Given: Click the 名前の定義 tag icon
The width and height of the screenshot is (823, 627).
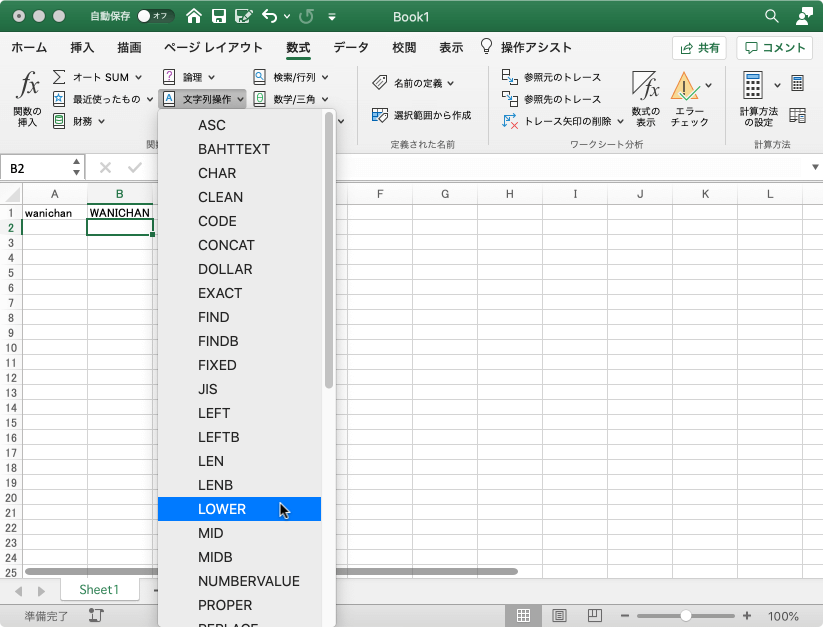Looking at the screenshot, I should click(x=379, y=83).
